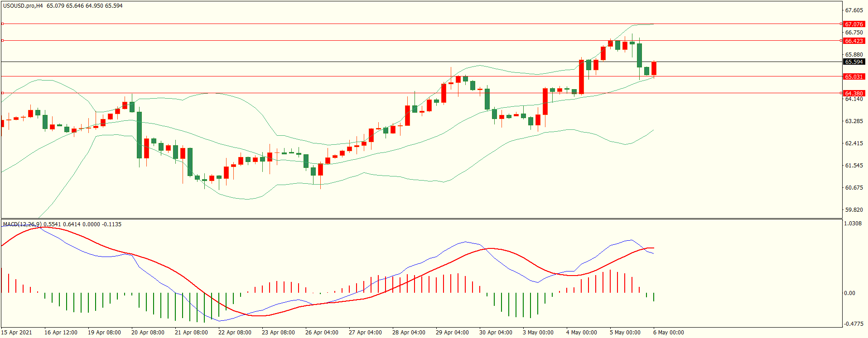Click the 67.605 value on price axis

click(x=854, y=10)
